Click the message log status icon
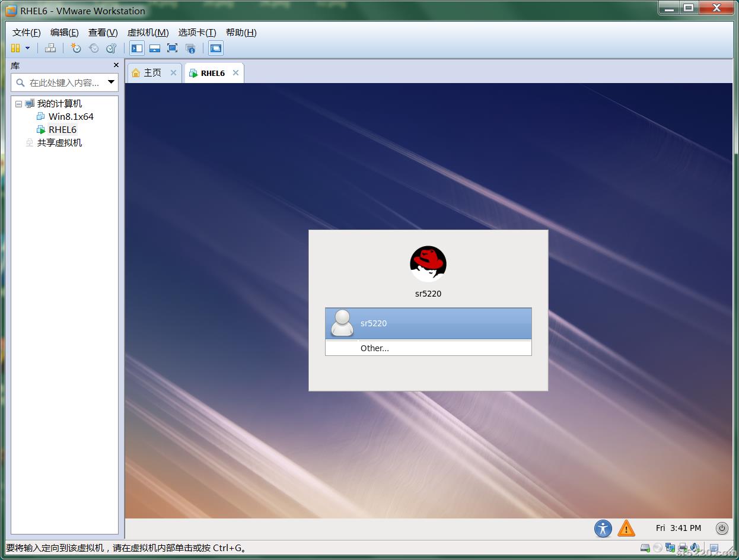 point(714,548)
